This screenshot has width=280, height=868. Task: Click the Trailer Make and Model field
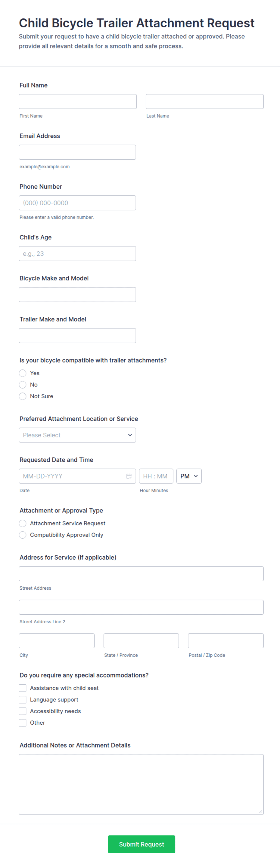click(x=77, y=335)
